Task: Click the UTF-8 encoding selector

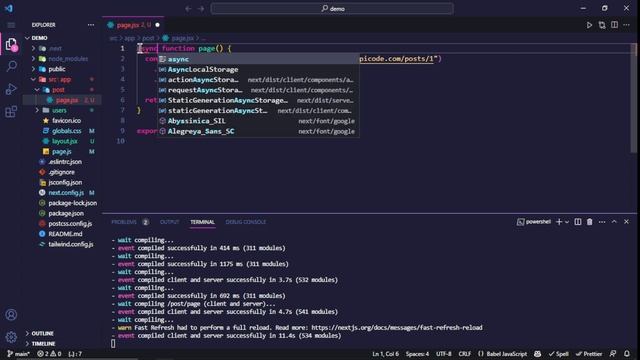Action: (x=444, y=354)
